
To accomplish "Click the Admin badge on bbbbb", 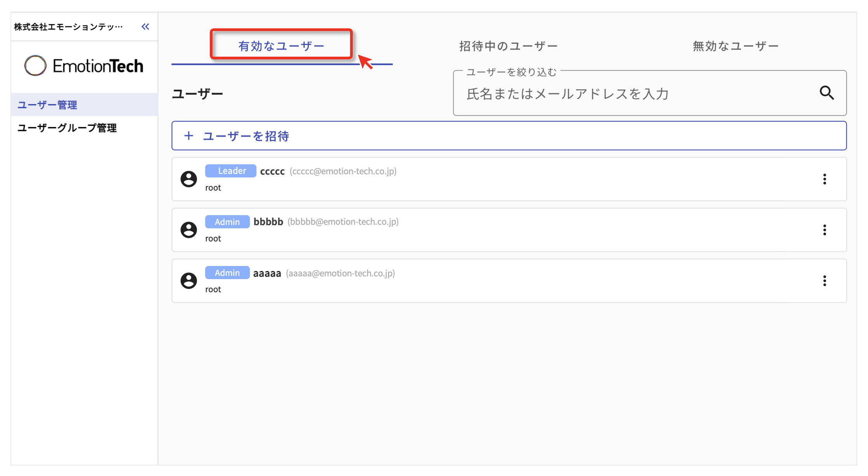I will (x=227, y=222).
